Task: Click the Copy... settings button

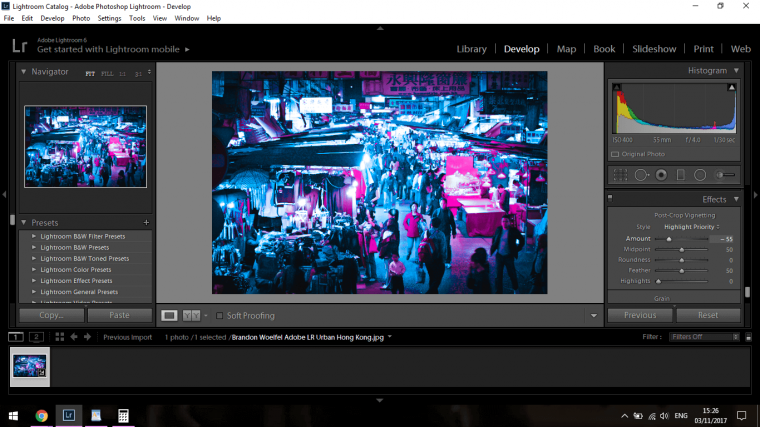Action: coord(51,315)
